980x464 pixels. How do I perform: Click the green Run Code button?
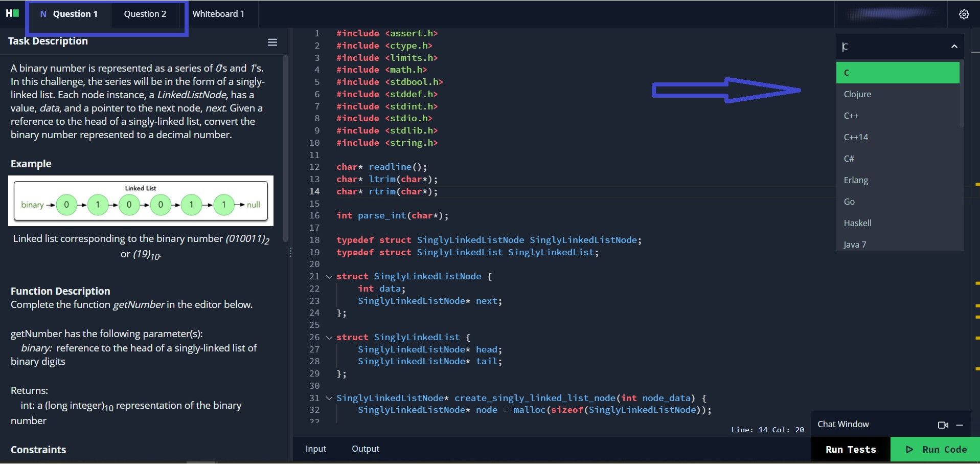coord(936,449)
